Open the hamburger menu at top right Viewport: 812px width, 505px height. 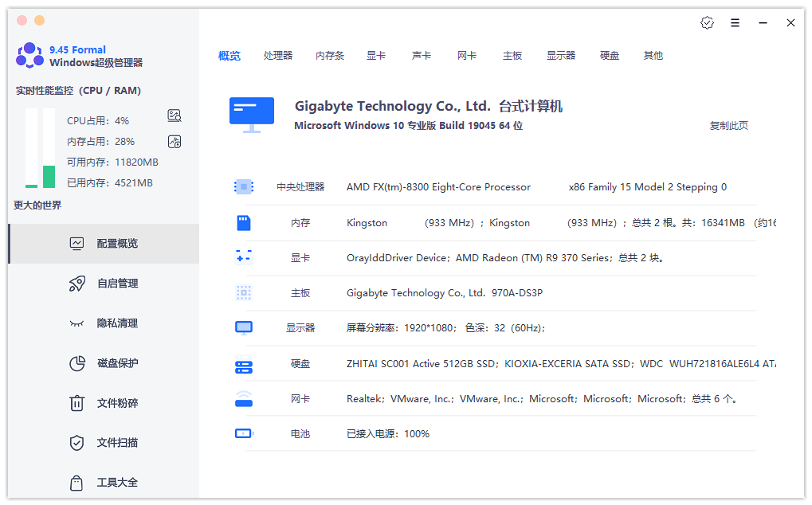(735, 22)
